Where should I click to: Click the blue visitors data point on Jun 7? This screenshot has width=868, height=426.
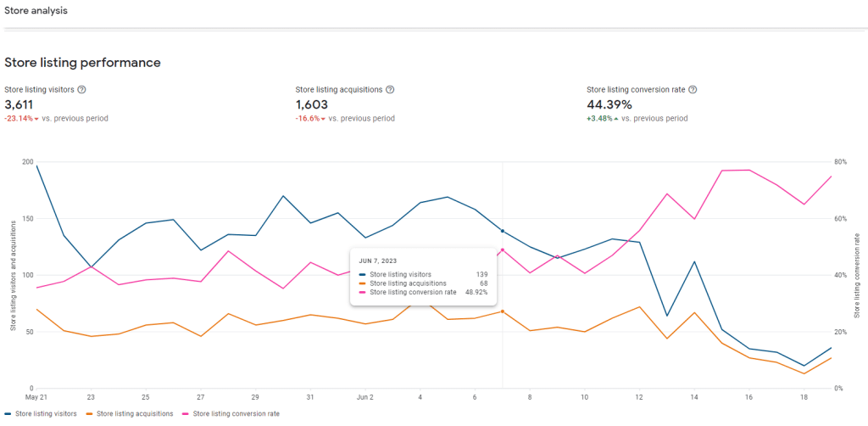pos(502,231)
